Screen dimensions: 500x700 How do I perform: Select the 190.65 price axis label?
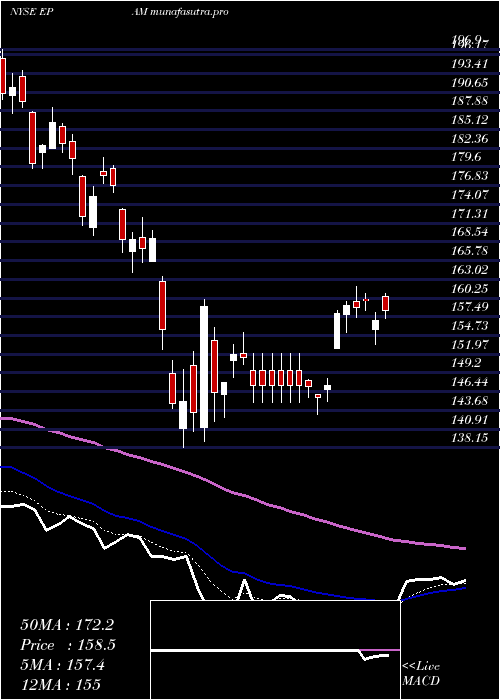(x=469, y=82)
